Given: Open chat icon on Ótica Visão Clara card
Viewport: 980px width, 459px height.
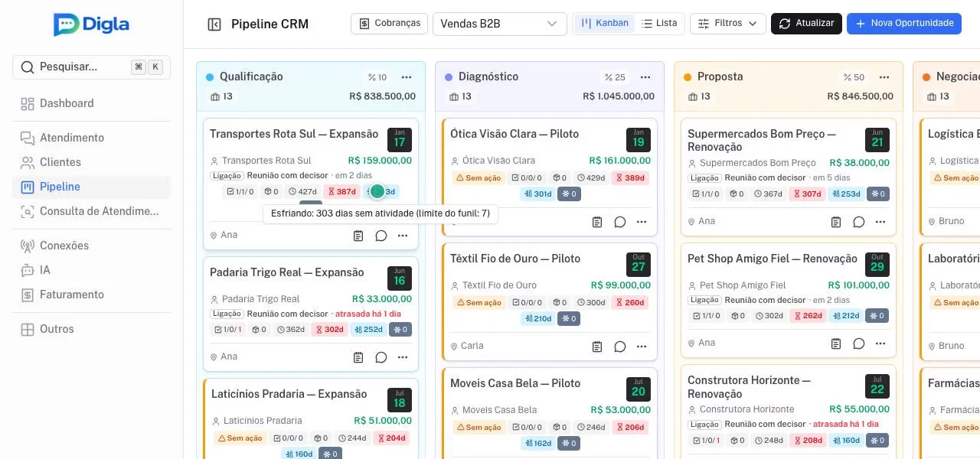Looking at the screenshot, I should (x=620, y=222).
